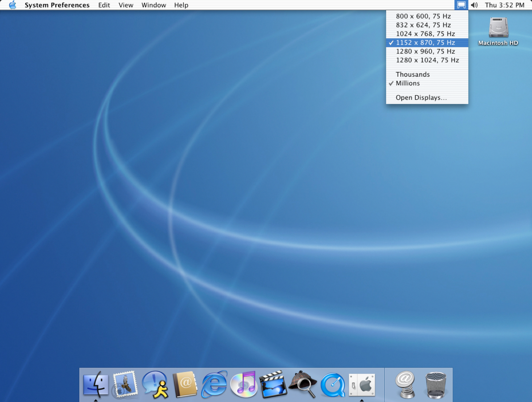The image size is (532, 402).
Task: Click the Displays menu bar icon
Action: pyautogui.click(x=461, y=5)
